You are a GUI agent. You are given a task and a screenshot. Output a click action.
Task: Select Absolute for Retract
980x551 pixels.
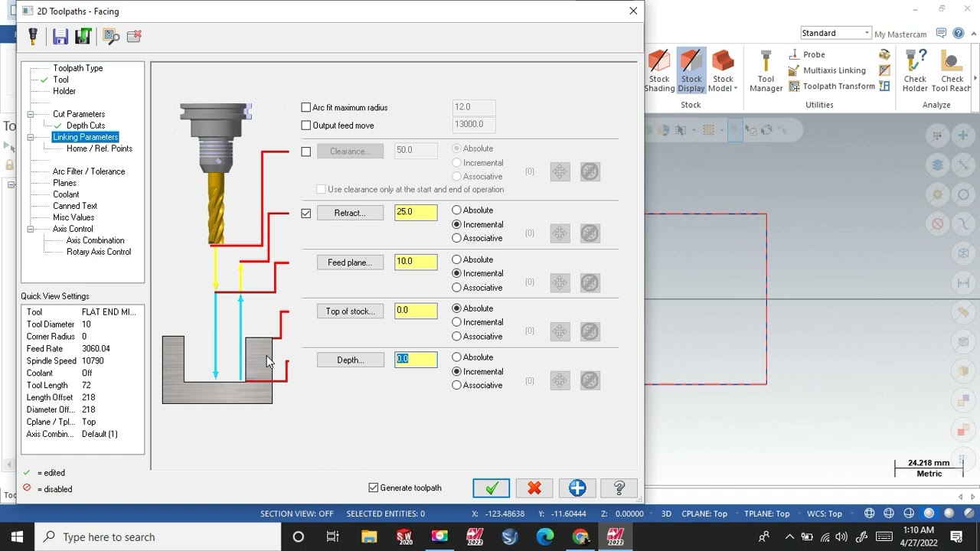[457, 210]
